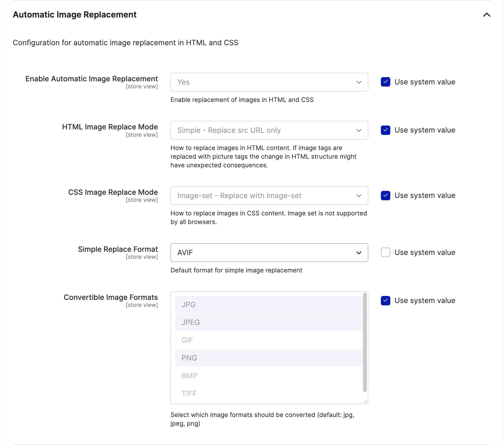Click "Use system value" text beside Convertible Image Formats
Screen dimensions: 504x445
tap(425, 300)
